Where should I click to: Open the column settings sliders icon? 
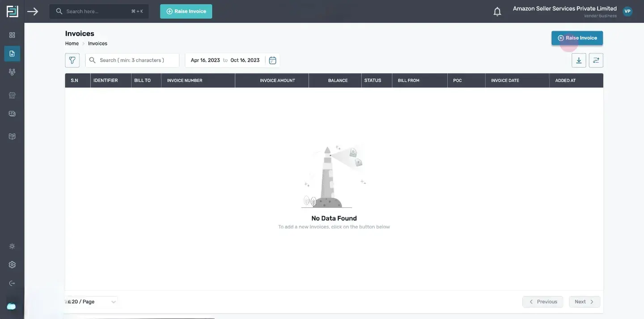click(596, 60)
